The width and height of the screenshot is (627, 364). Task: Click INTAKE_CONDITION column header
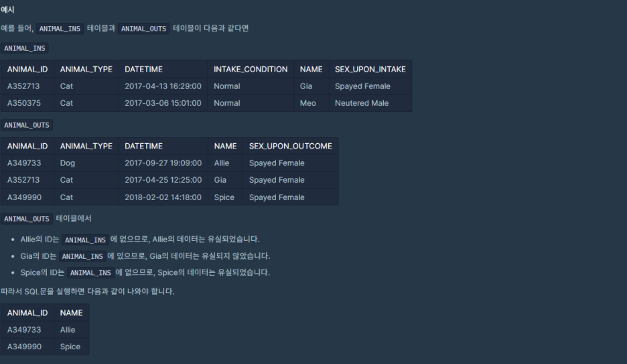[251, 69]
